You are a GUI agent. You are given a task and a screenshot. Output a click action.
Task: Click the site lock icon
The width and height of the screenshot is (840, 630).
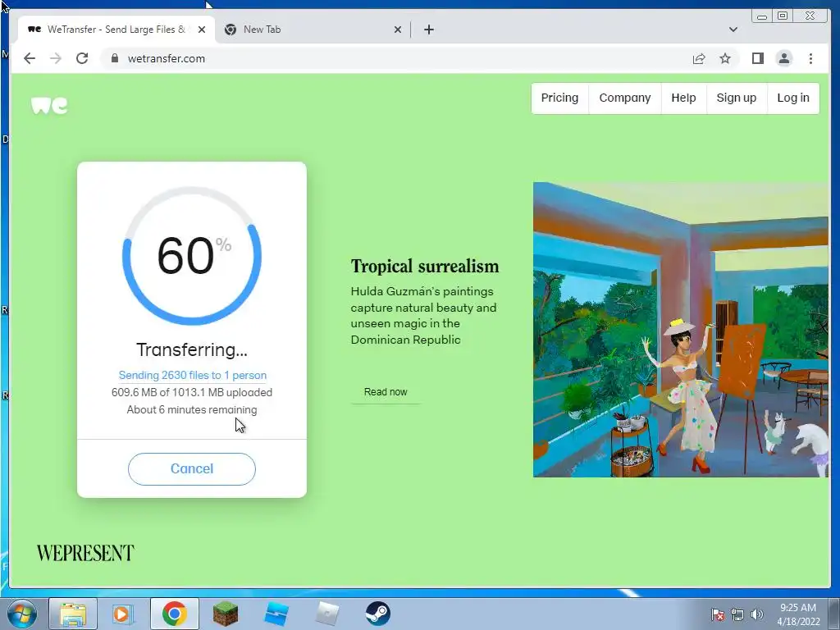[114, 58]
